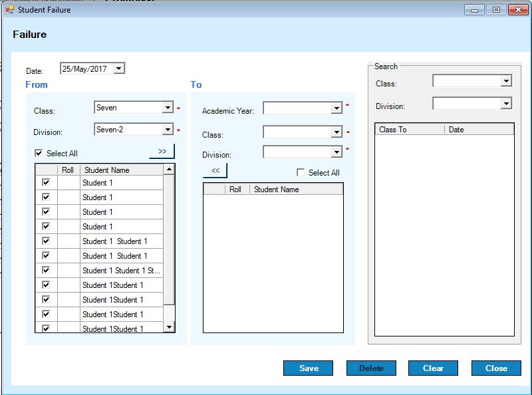
Task: Click the Student Name column header in From list
Action: [x=120, y=170]
